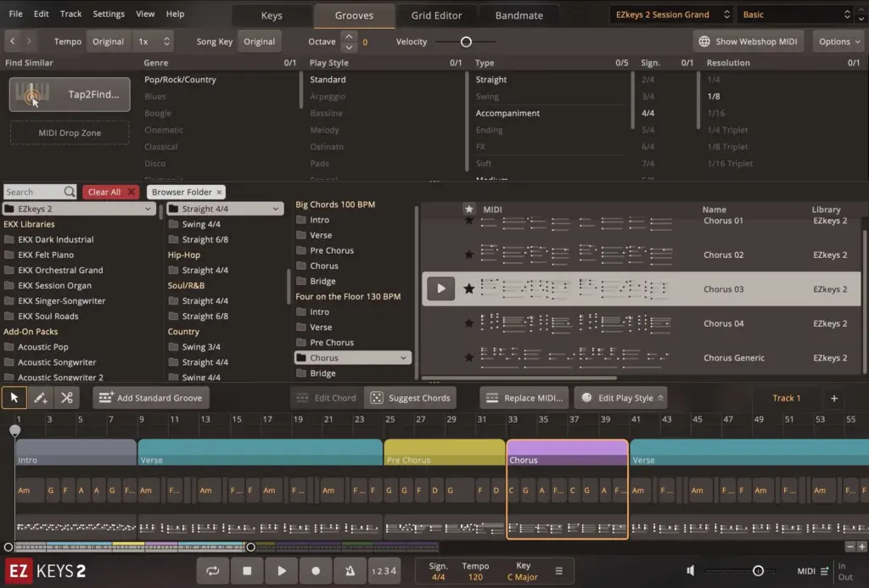
Task: Toggle loop playback in the transport bar
Action: pos(213,570)
